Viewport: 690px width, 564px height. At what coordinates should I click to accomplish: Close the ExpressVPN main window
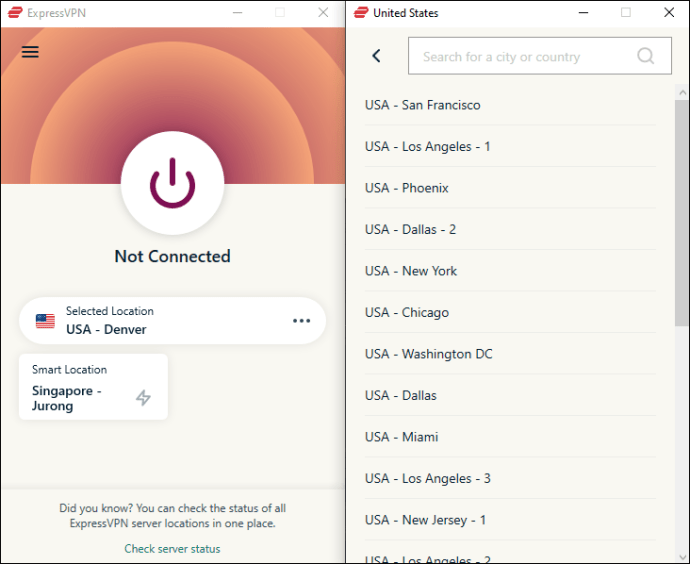pyautogui.click(x=323, y=13)
